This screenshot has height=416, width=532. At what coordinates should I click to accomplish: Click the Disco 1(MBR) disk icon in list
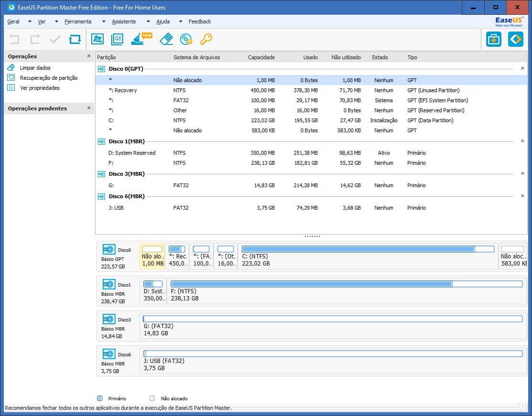point(101,141)
